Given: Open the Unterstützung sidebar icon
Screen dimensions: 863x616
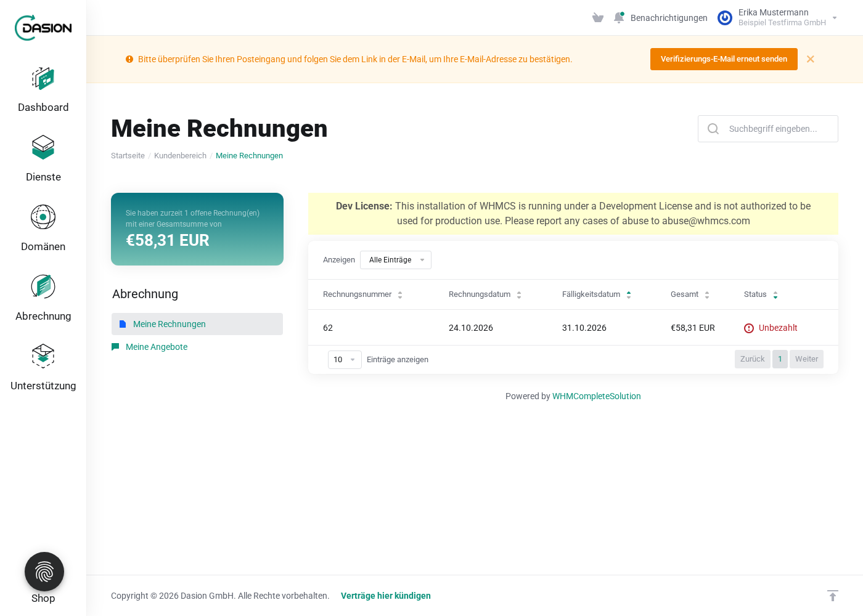Looking at the screenshot, I should (43, 356).
